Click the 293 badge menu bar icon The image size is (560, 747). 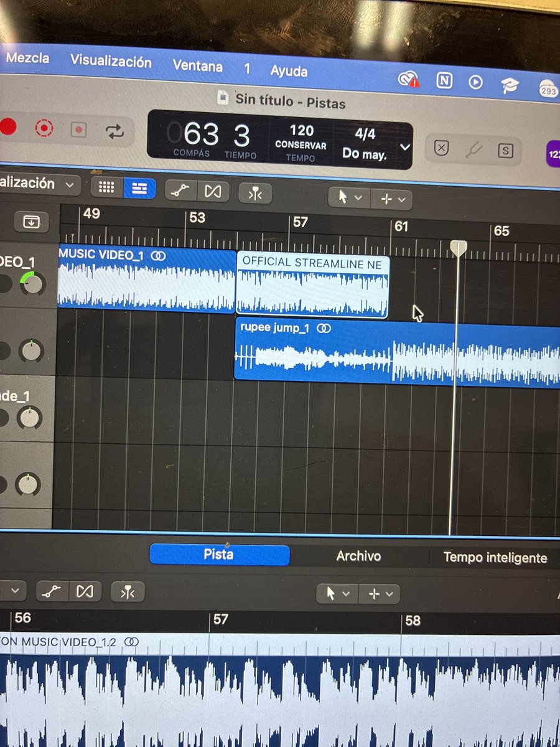pyautogui.click(x=548, y=88)
